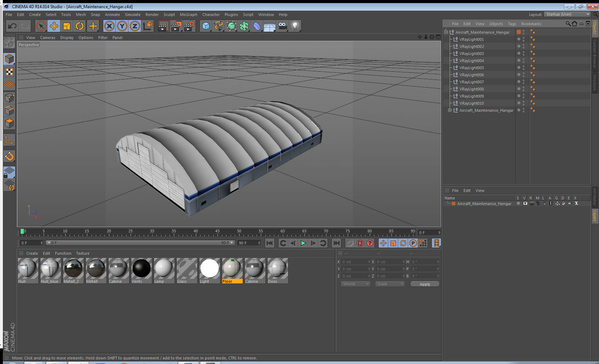Open the World coordinate dropdown
This screenshot has height=364, width=599.
[x=356, y=284]
